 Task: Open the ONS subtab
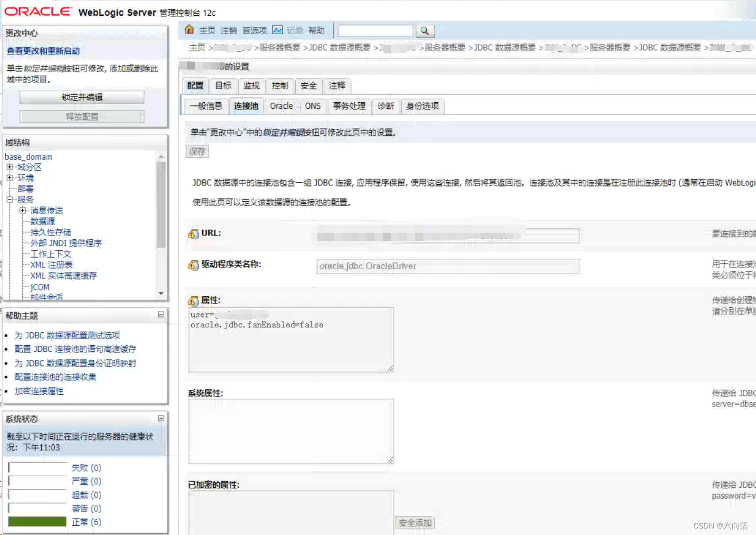click(313, 106)
